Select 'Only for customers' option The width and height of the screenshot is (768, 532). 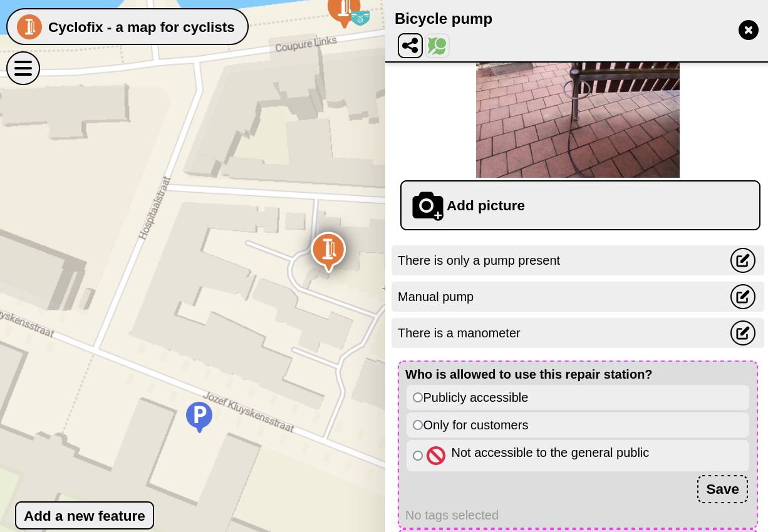pos(418,425)
